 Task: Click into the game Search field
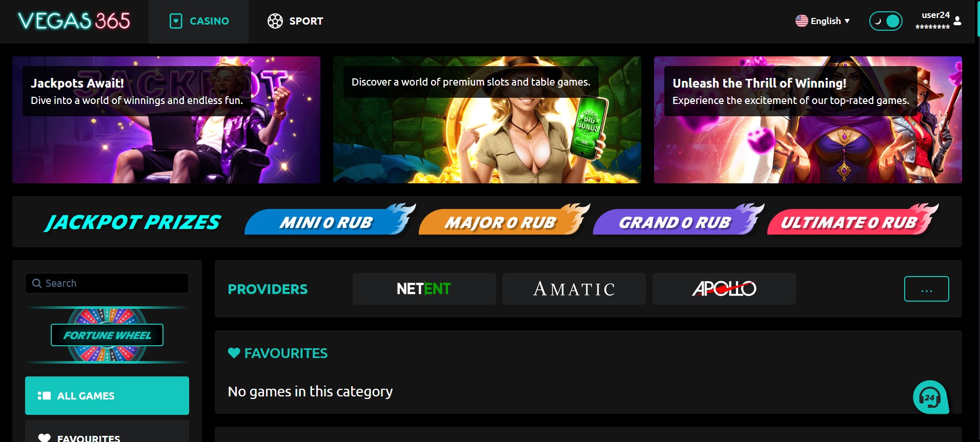tap(107, 283)
